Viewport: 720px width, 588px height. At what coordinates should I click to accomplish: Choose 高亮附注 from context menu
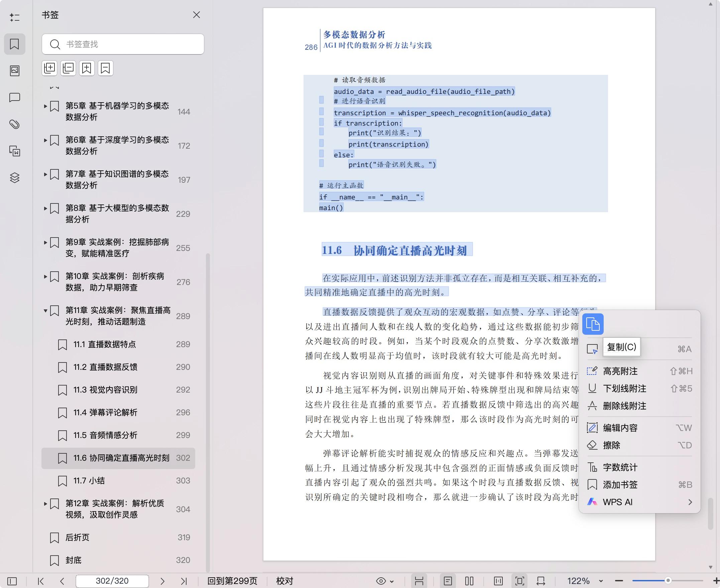(639, 371)
